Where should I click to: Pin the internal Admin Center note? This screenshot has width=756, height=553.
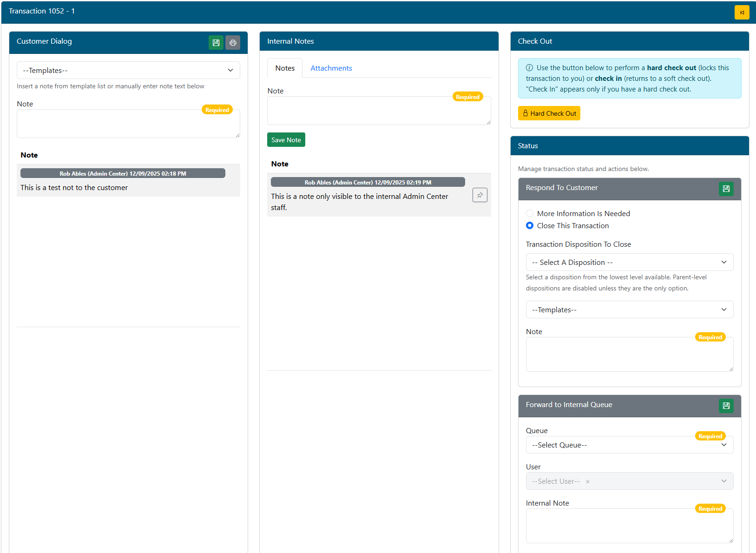(480, 195)
